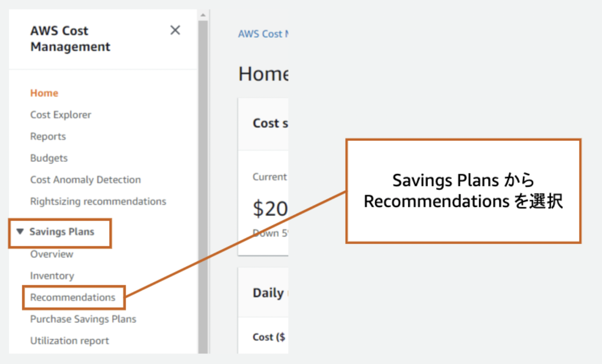Open Purchase Savings Plans

pos(83,319)
